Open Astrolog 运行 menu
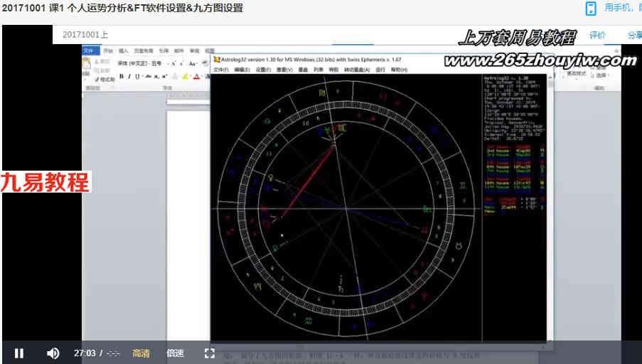The width and height of the screenshot is (642, 364). point(380,70)
